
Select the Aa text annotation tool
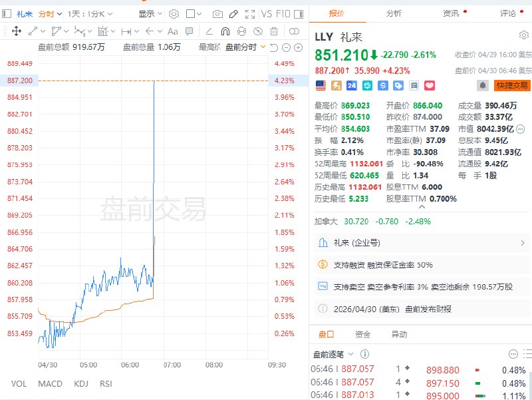pos(173,31)
